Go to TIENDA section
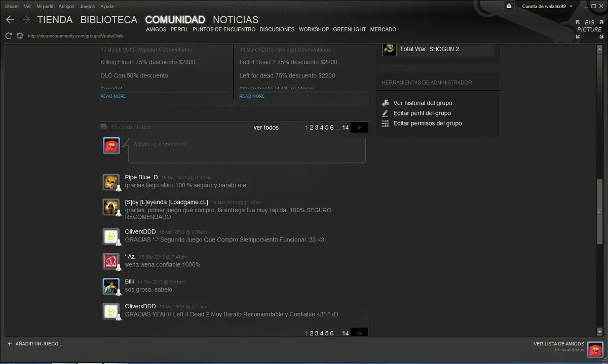 tap(55, 20)
